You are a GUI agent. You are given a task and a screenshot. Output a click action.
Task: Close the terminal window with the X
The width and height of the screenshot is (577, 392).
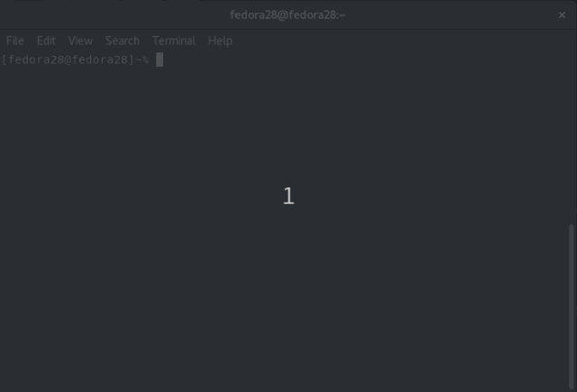point(562,15)
